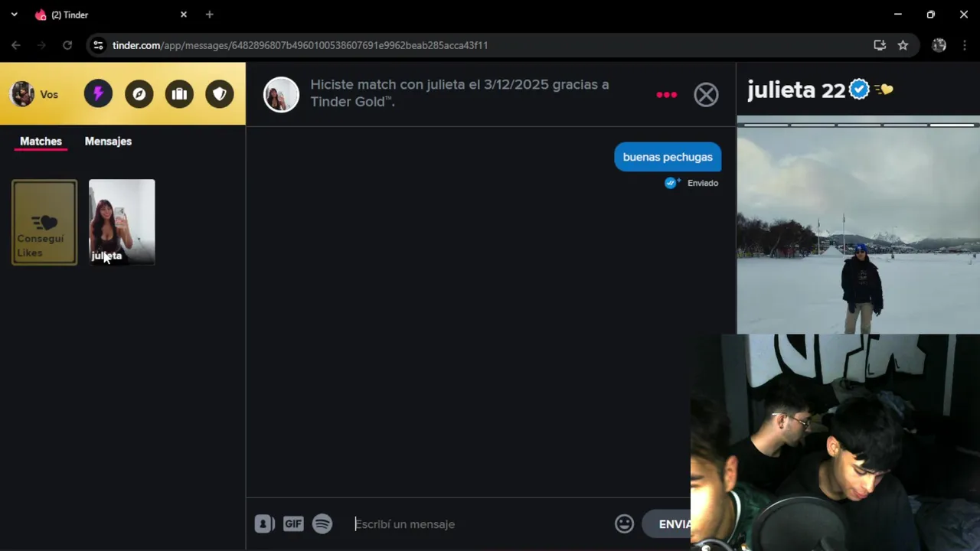Click julieta's snow profile photo
Screen dimensions: 980x551
click(858, 227)
